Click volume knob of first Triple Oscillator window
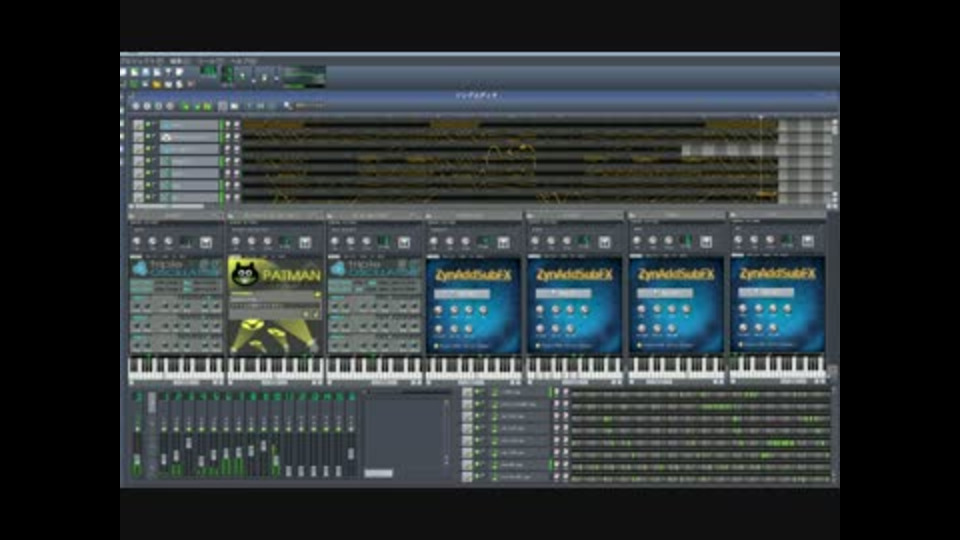This screenshot has height=540, width=960. click(136, 241)
